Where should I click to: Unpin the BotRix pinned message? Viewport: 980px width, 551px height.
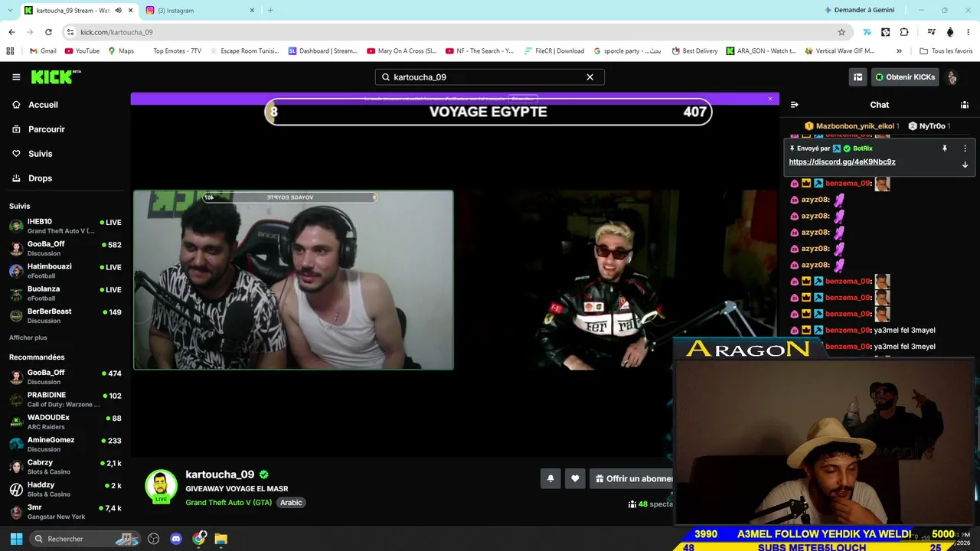945,148
